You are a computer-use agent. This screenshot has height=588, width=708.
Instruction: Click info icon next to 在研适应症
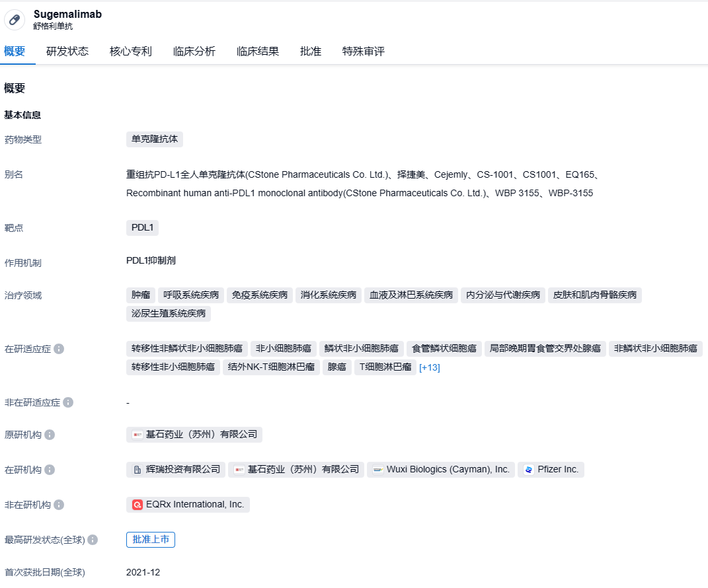59,349
